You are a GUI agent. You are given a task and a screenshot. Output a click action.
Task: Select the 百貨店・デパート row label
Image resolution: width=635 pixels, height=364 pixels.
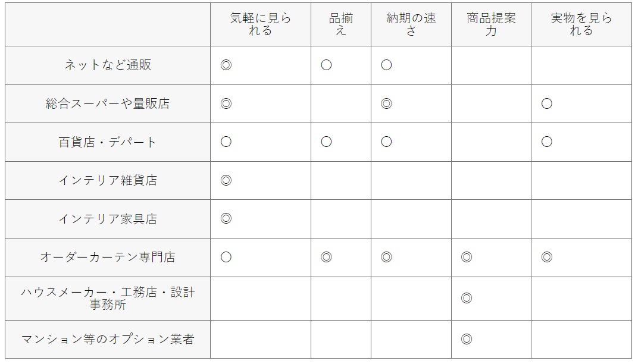[x=108, y=142]
